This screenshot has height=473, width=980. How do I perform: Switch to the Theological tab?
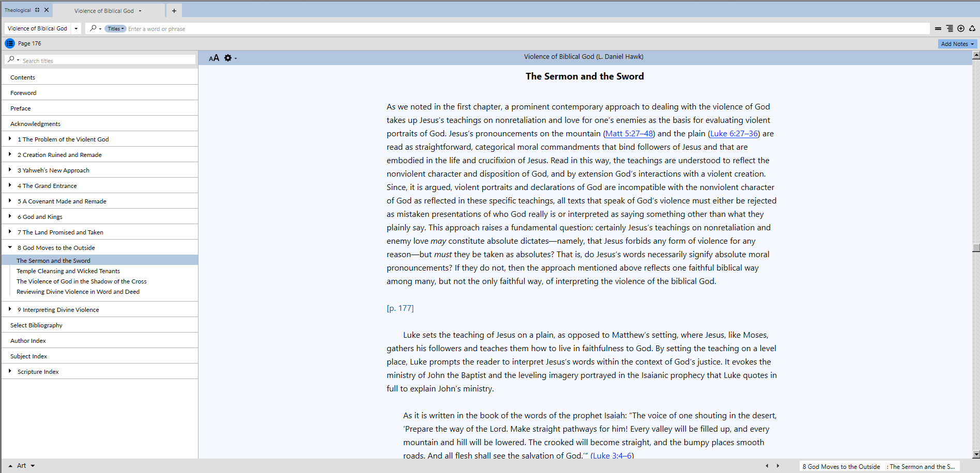[18, 10]
